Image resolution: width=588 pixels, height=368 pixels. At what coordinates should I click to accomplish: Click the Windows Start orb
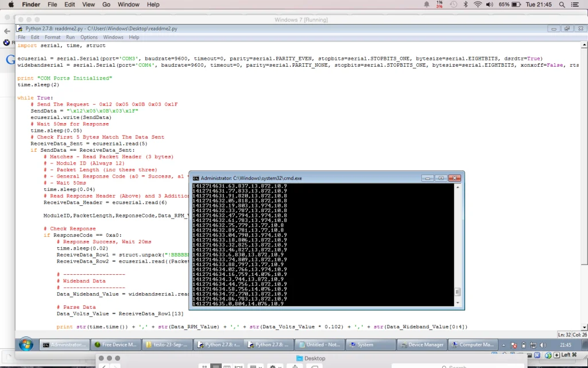pos(26,344)
